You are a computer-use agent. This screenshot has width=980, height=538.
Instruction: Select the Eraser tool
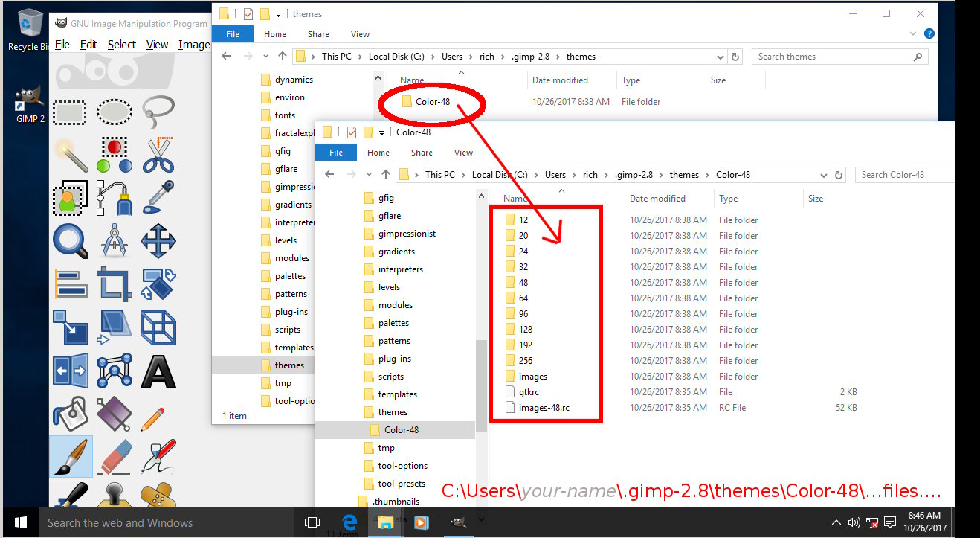tap(115, 457)
